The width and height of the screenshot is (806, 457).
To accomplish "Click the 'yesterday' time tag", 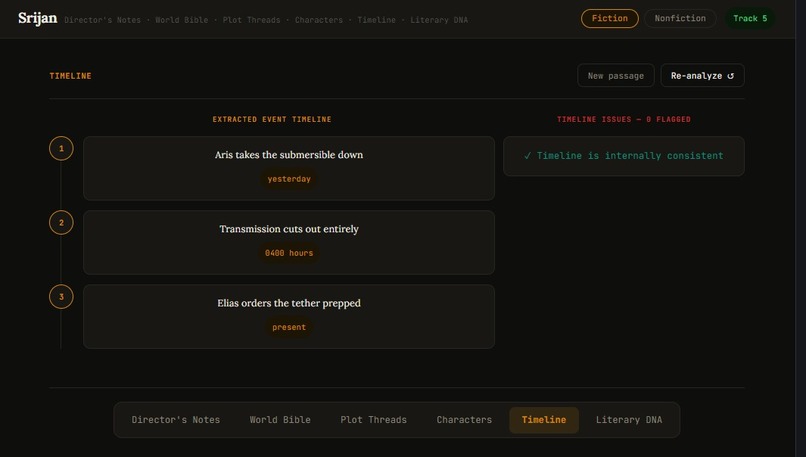I will pos(289,179).
